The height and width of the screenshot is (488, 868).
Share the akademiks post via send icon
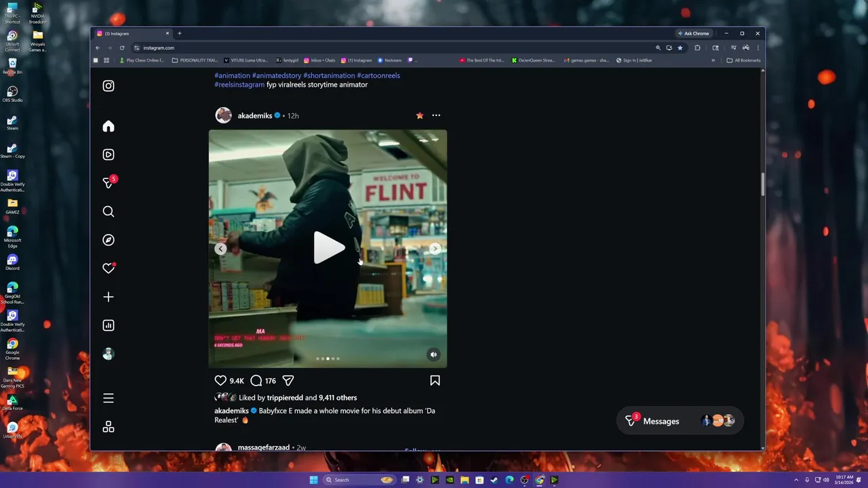(x=288, y=381)
